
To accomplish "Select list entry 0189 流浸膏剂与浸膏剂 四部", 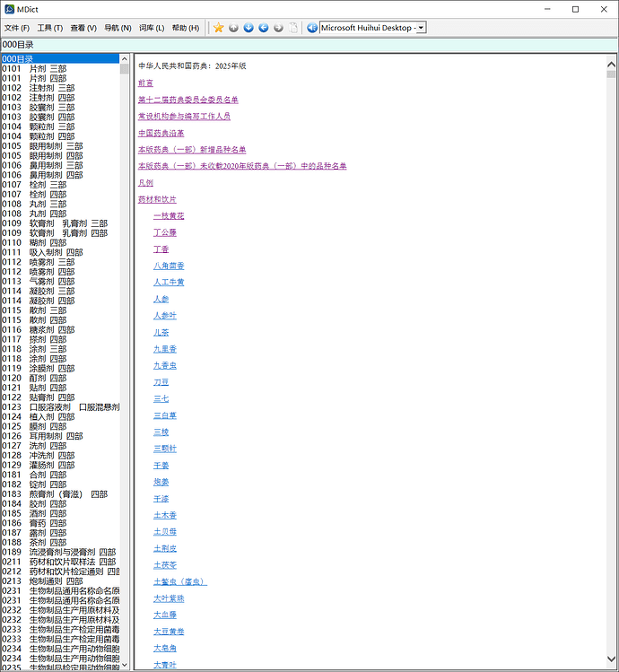I will click(x=60, y=552).
